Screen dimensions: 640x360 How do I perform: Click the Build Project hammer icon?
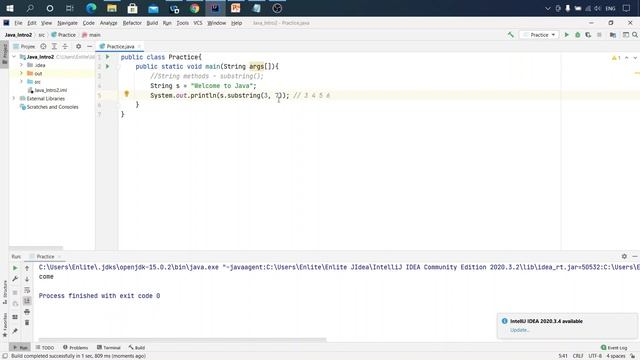pos(511,35)
